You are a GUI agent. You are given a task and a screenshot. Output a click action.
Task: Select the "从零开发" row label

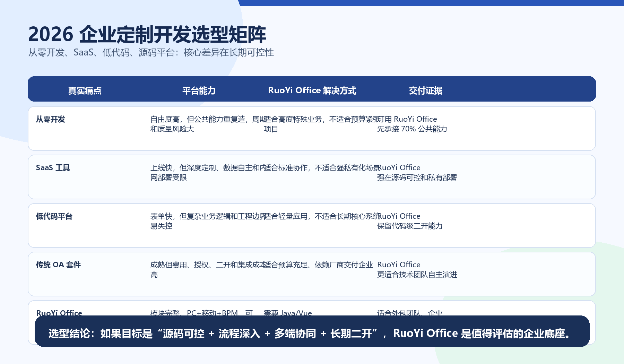point(51,119)
